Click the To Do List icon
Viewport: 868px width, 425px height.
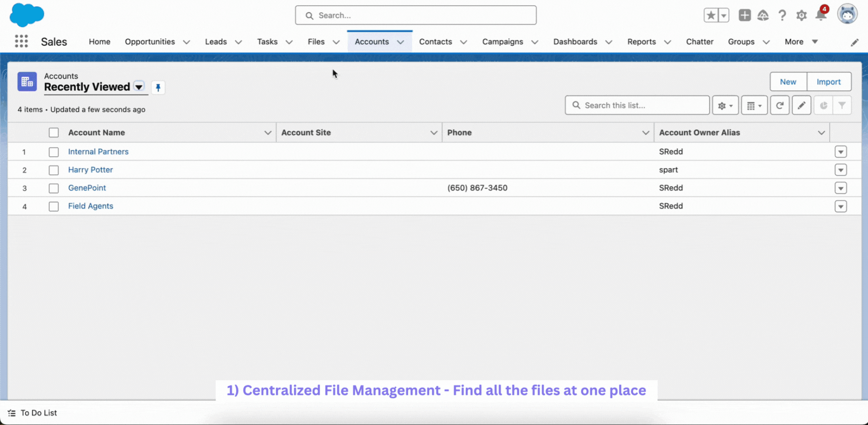[x=12, y=413]
